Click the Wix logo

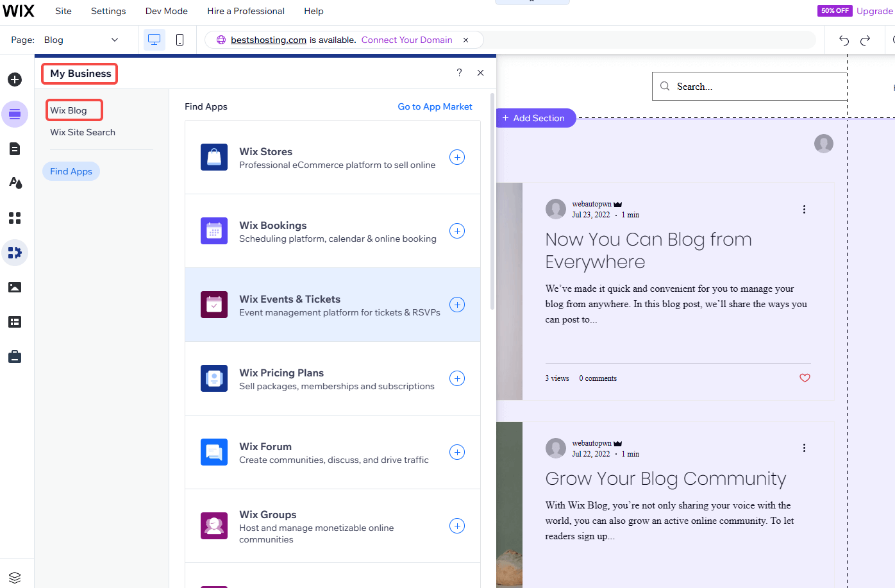(19, 11)
